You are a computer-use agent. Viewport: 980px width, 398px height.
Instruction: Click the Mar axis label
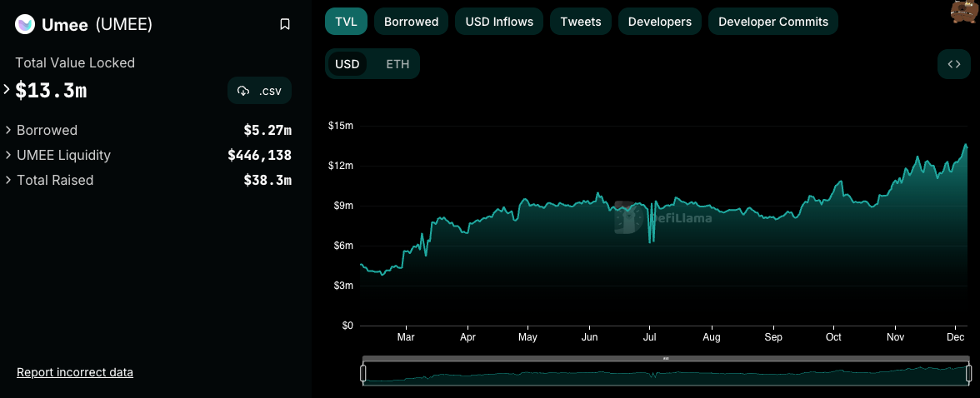pos(407,337)
